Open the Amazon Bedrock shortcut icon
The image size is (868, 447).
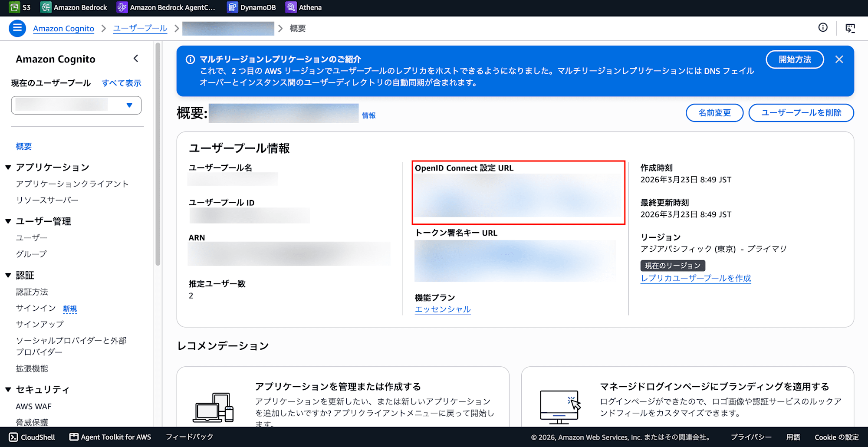[46, 7]
